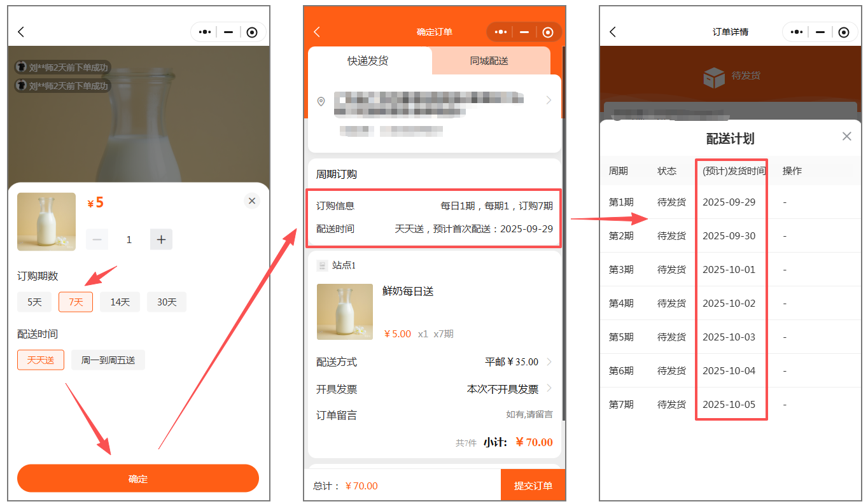Click the 站点1 store icon
868x504 pixels.
pos(322,265)
